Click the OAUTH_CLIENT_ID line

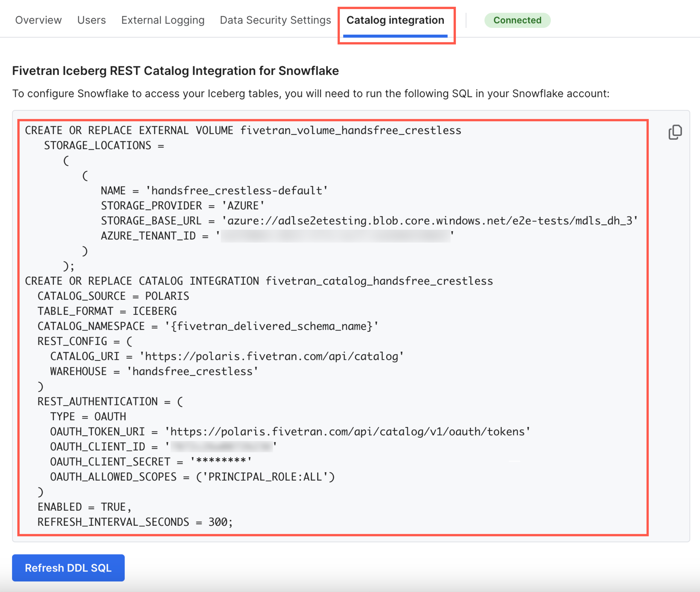[x=163, y=447]
